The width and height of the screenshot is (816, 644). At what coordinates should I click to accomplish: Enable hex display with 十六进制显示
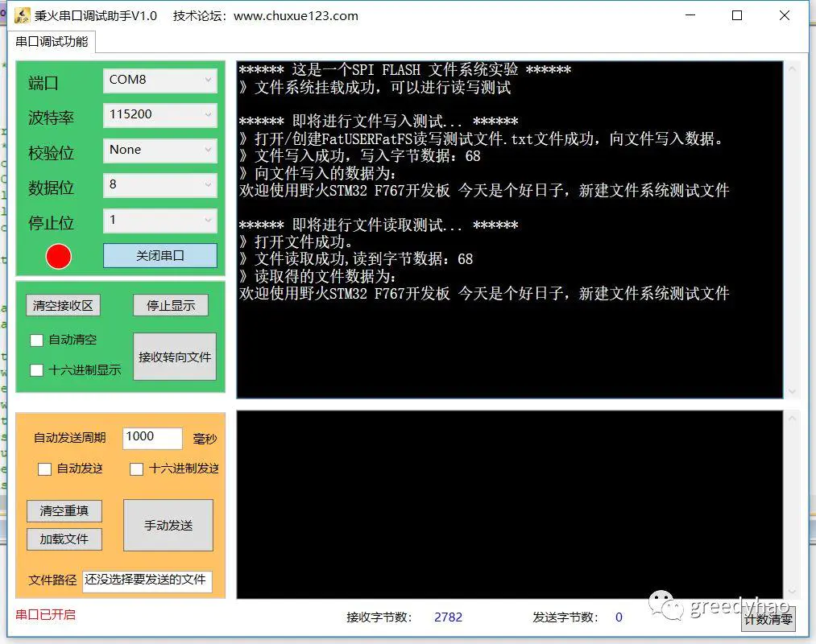pos(36,370)
